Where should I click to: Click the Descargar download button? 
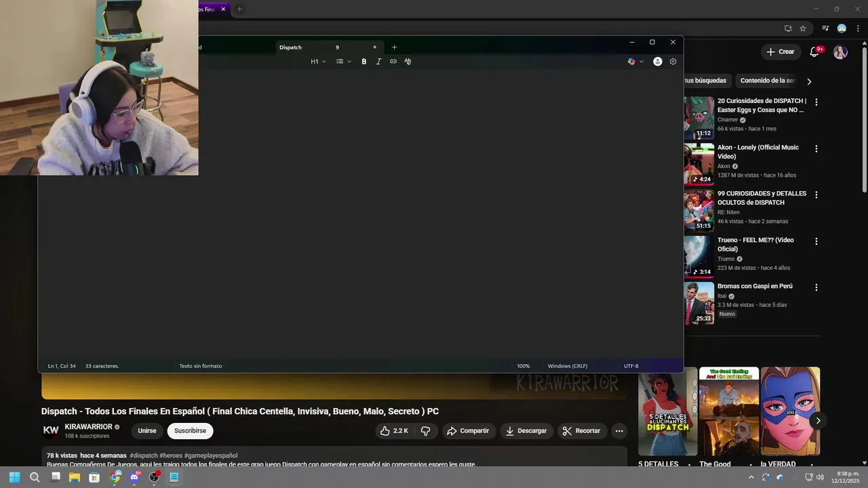(x=526, y=431)
